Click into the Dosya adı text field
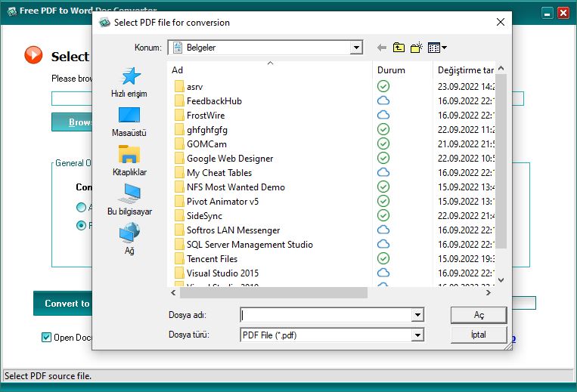 click(x=326, y=315)
